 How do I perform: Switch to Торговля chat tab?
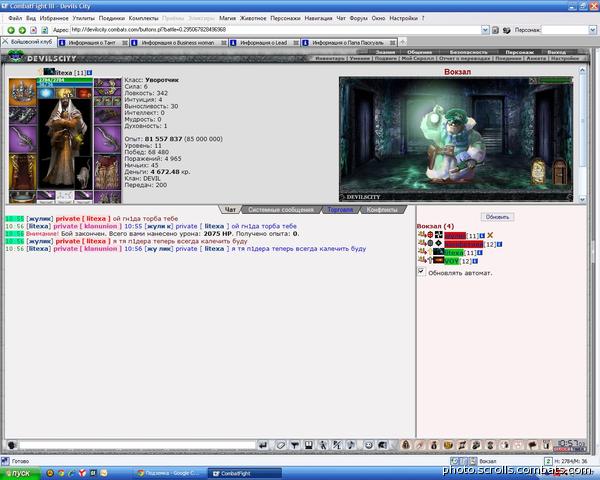point(340,210)
